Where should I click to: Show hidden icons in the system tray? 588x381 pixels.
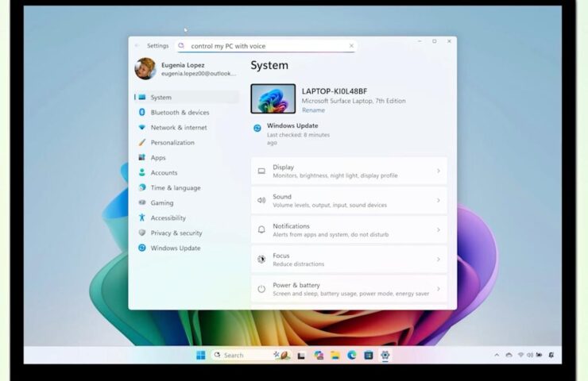tap(497, 355)
